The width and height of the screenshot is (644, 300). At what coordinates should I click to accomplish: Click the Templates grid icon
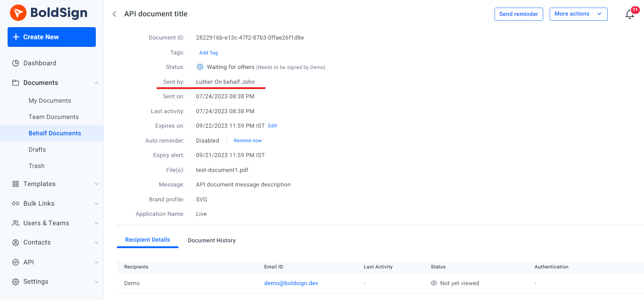[x=16, y=184]
